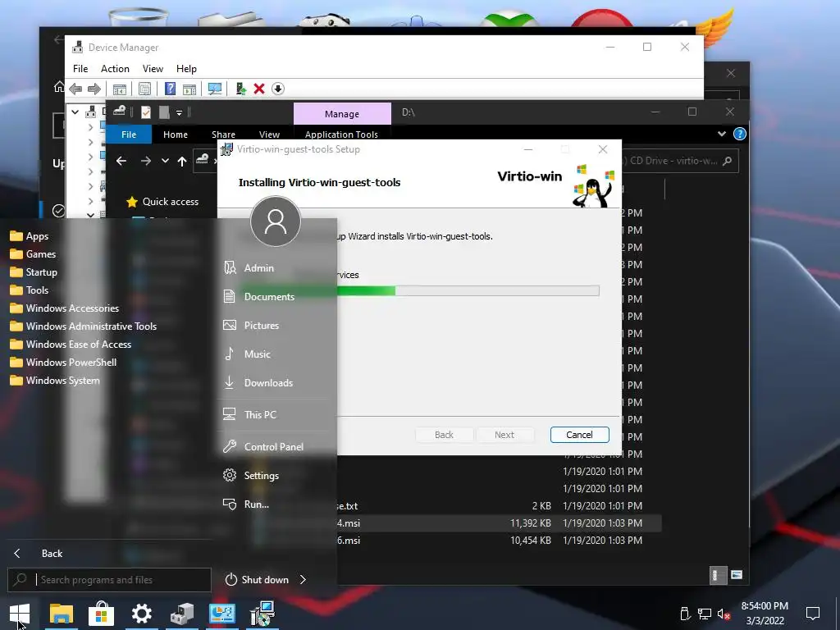Expand the first collapsed device category in tree
The height and width of the screenshot is (630, 840).
90,127
